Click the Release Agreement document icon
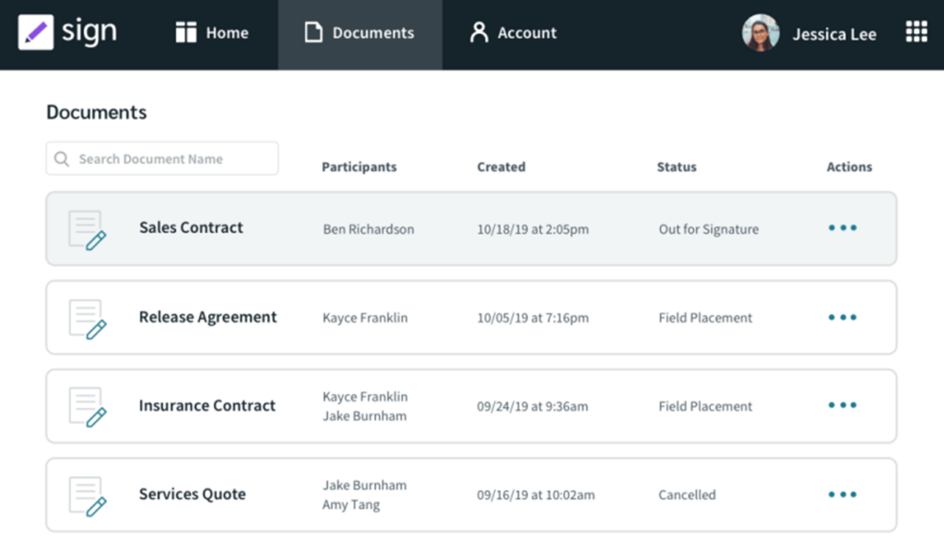Image resolution: width=944 pixels, height=560 pixels. pos(88,318)
